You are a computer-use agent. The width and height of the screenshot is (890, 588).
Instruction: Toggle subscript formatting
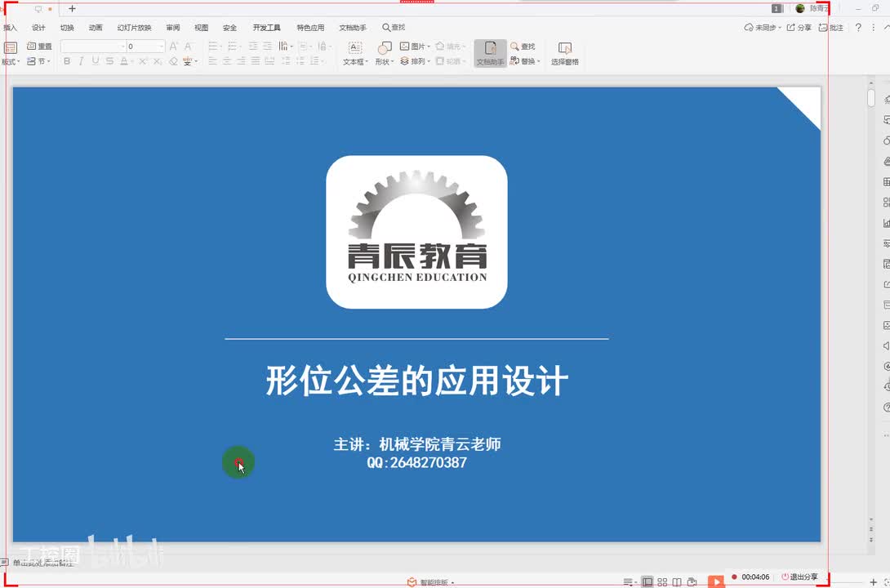pos(158,61)
